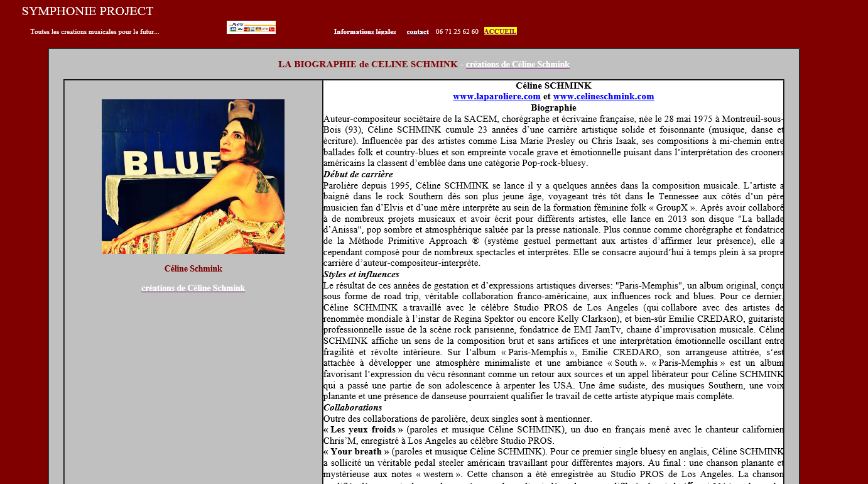
Task: Open the contact page link
Action: click(418, 31)
